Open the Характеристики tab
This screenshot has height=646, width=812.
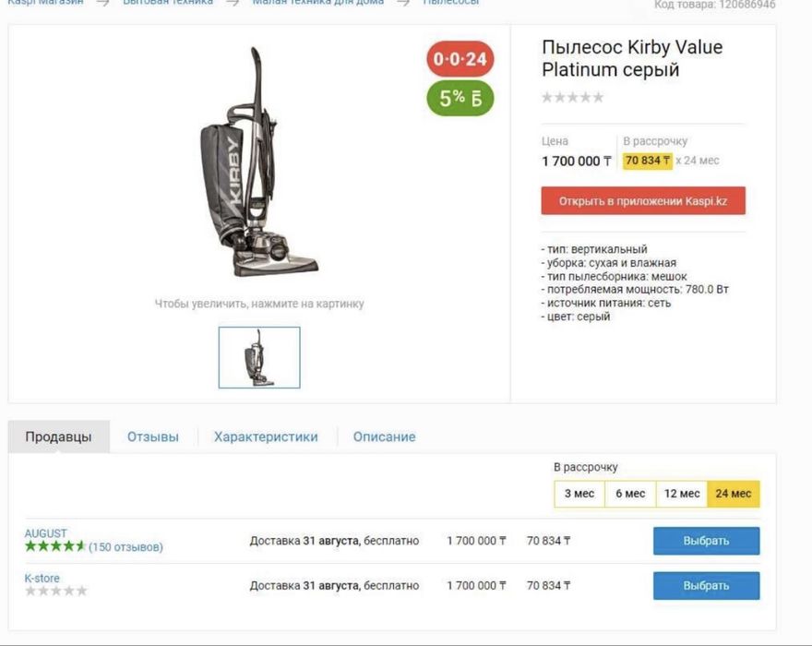[x=266, y=437]
